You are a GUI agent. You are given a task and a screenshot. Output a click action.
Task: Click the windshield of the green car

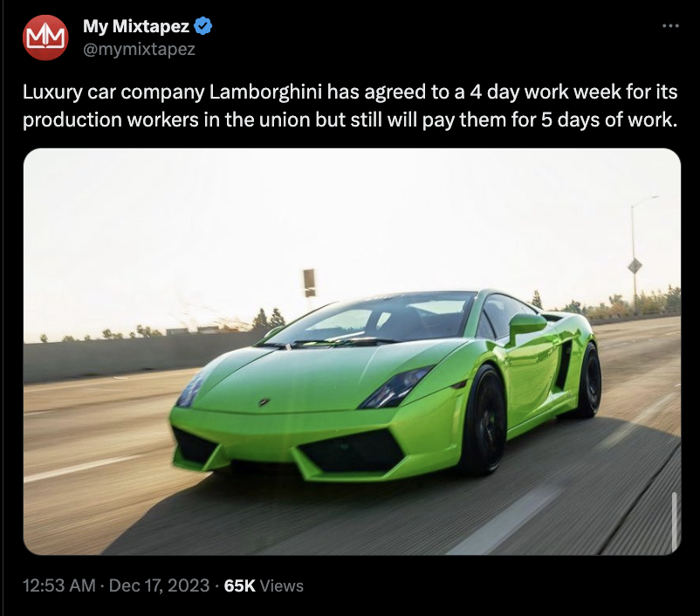(x=371, y=321)
